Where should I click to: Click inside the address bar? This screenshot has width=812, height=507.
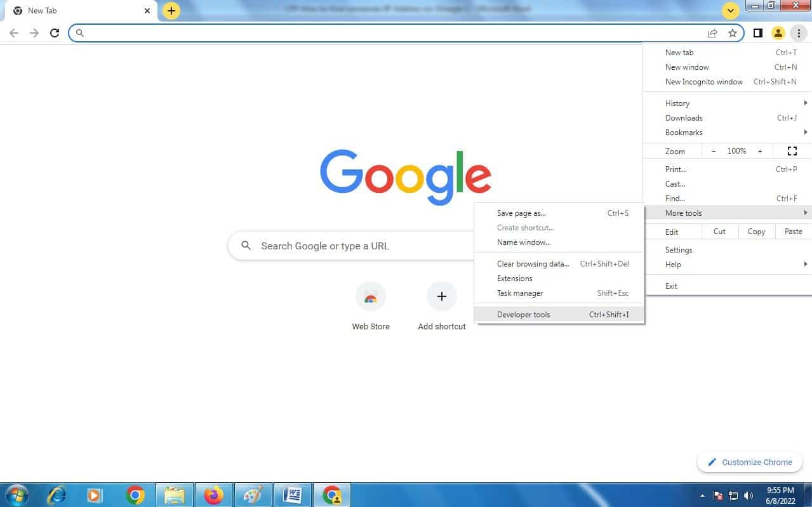point(381,33)
